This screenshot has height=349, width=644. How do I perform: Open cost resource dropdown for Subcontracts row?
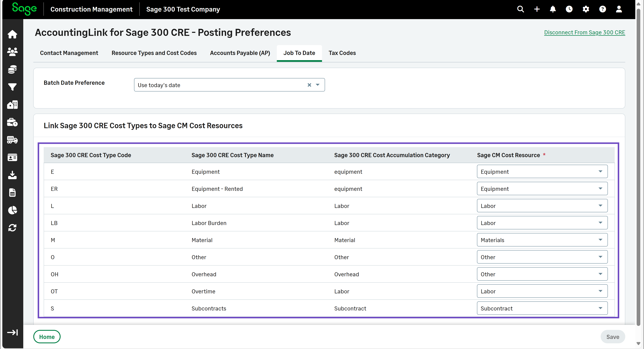(x=542, y=308)
